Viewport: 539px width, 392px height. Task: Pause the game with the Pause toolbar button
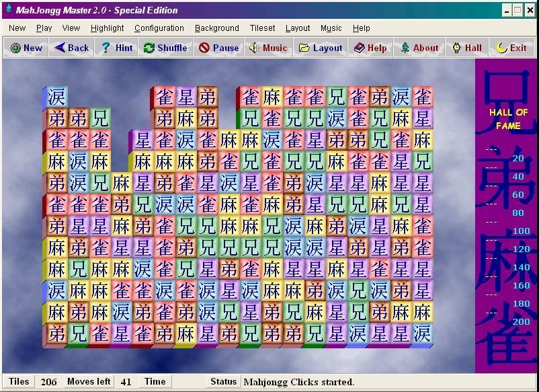click(x=218, y=48)
